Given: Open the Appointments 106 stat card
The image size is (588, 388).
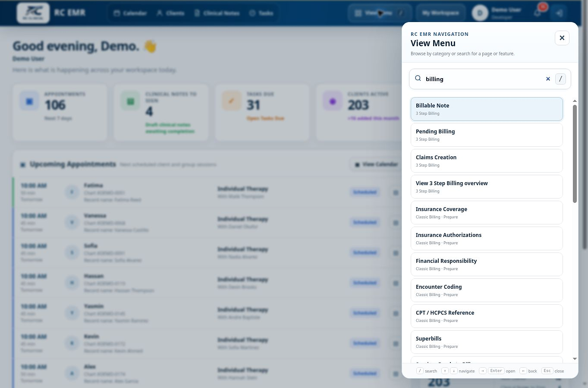Looking at the screenshot, I should [x=60, y=112].
